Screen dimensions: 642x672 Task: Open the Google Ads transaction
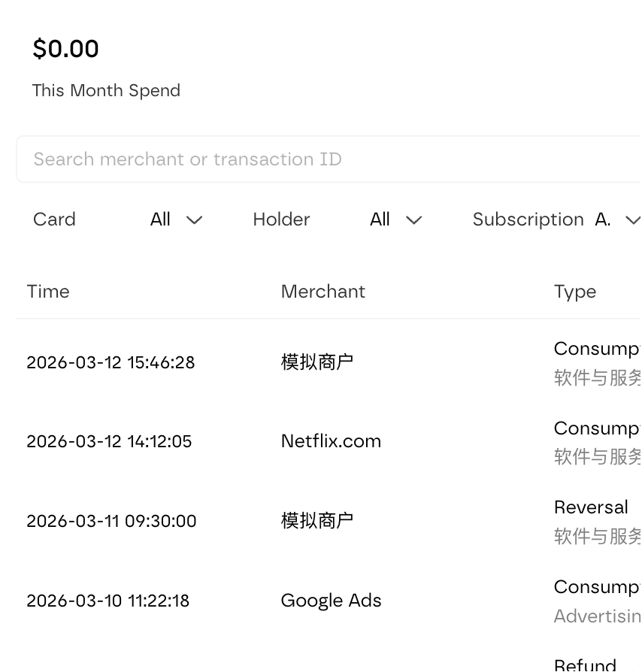(x=332, y=601)
